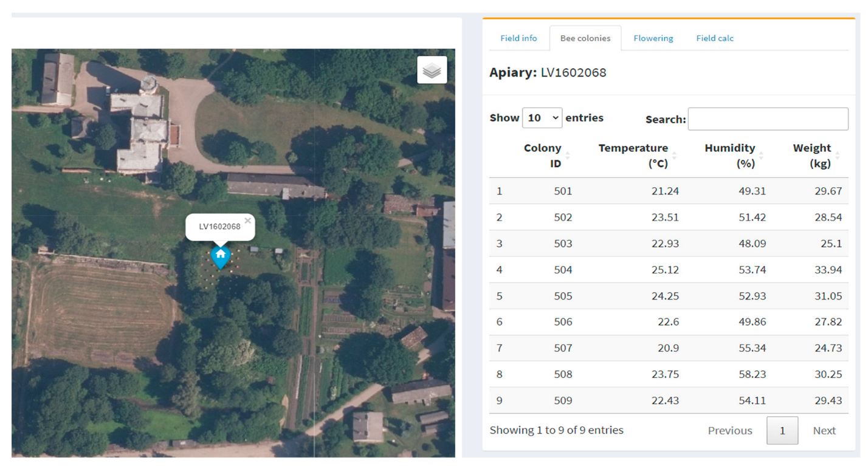Open the Flowering tab
This screenshot has height=466, width=868.
tap(653, 38)
